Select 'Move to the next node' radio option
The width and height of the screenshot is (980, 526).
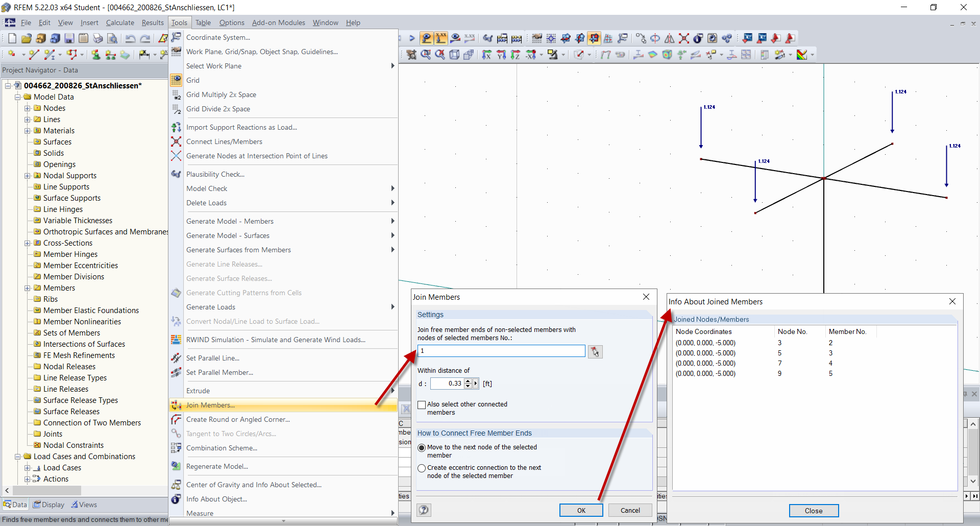point(422,447)
